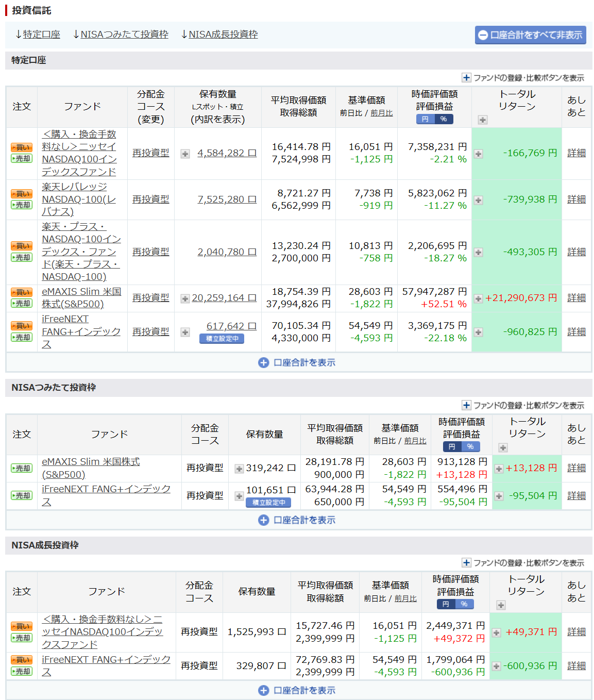Image resolution: width=594 pixels, height=700 pixels.
Task: Click the 買い icon for 楽天レバレッジNASDAQ-100
Action: [22, 194]
